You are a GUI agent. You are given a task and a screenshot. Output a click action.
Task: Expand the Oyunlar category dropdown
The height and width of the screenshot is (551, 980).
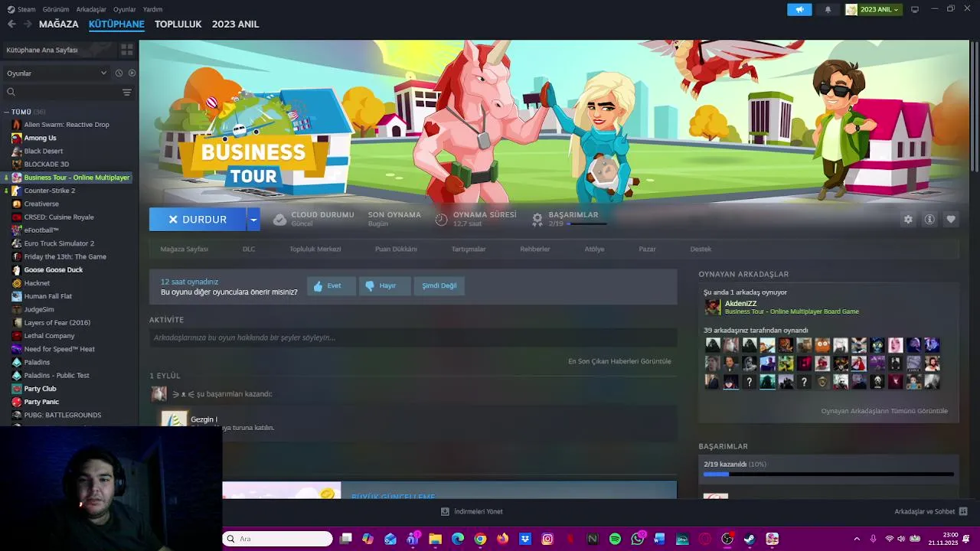(x=57, y=73)
